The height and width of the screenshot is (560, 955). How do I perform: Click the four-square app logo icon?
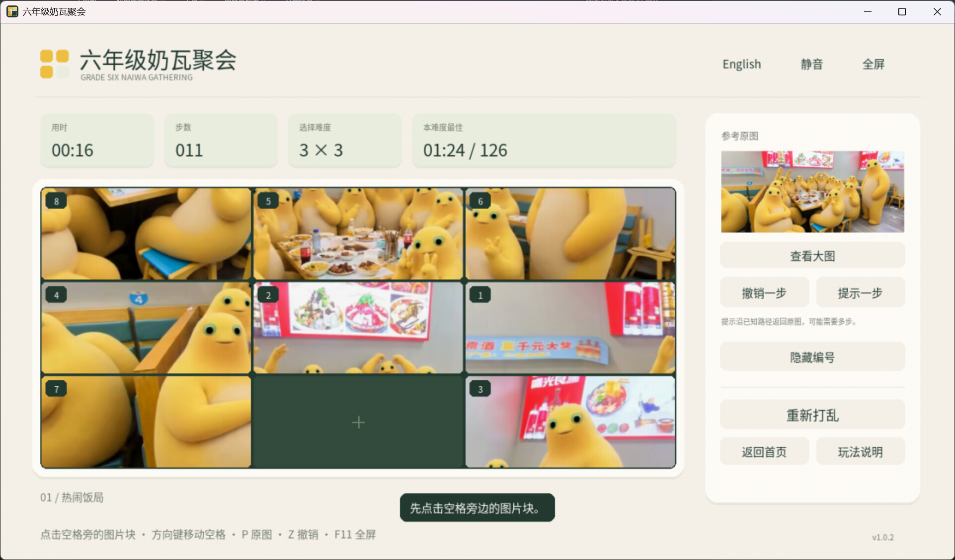(54, 64)
